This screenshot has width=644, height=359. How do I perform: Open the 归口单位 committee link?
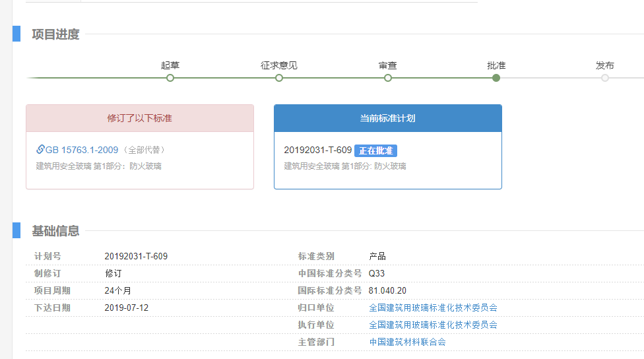[x=433, y=308]
